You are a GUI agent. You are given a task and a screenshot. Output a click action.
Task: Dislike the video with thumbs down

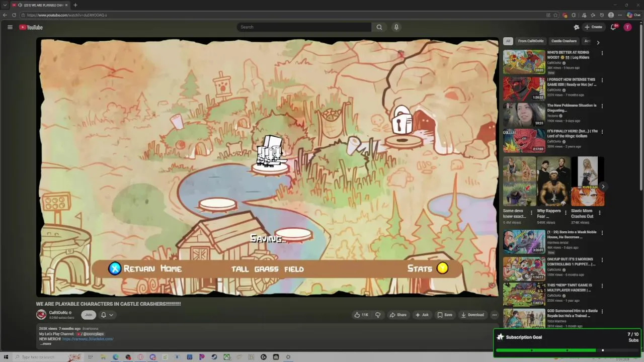378,315
